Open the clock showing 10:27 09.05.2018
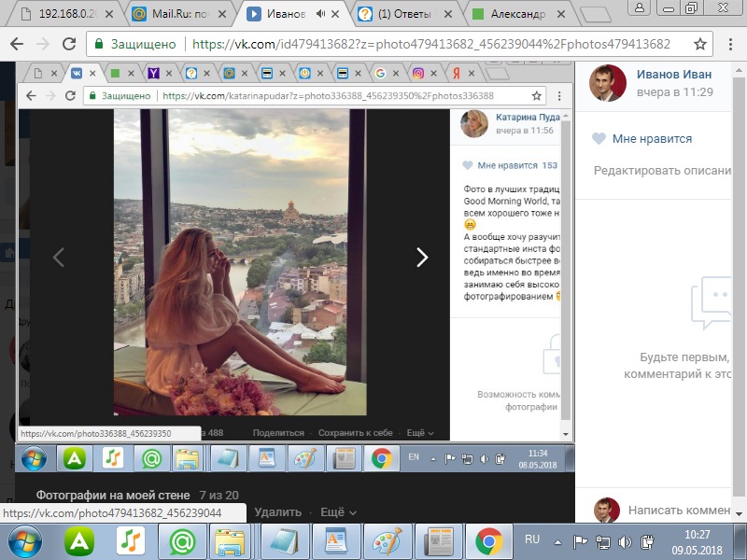 click(x=697, y=542)
